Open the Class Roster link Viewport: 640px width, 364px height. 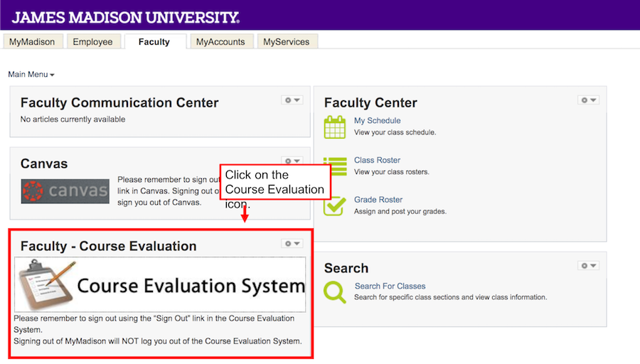[x=378, y=160]
